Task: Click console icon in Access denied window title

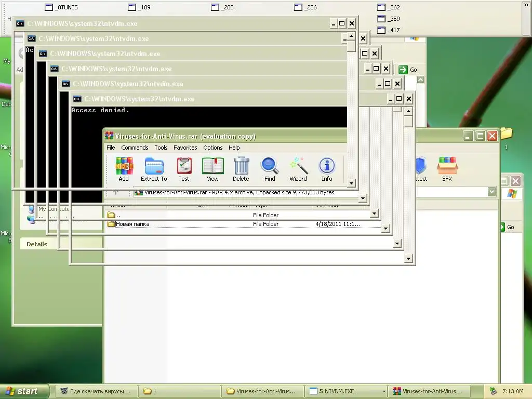Action: tap(77, 99)
